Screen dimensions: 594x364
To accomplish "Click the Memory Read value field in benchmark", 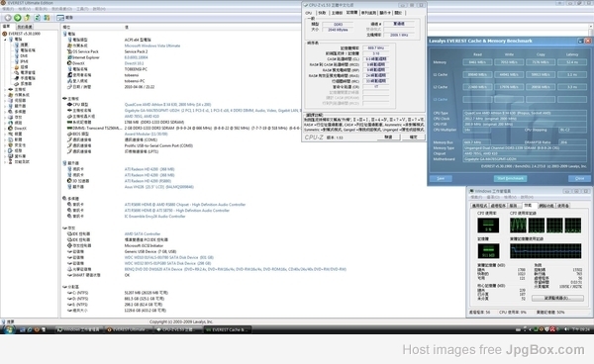I will 478,62.
